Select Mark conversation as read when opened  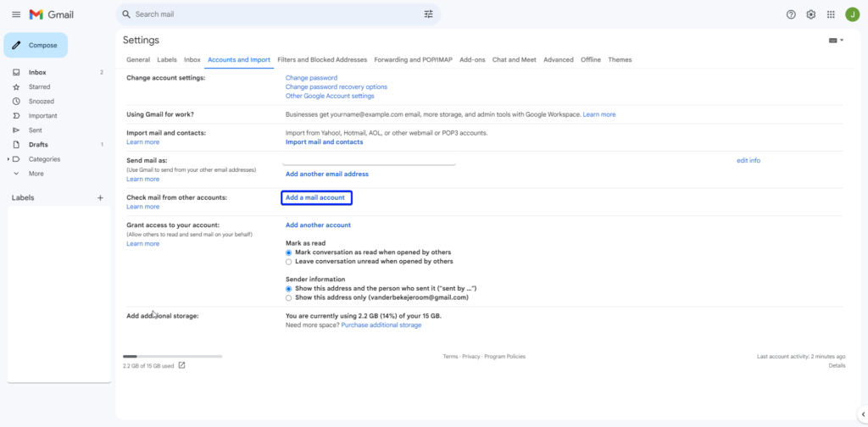tap(289, 252)
